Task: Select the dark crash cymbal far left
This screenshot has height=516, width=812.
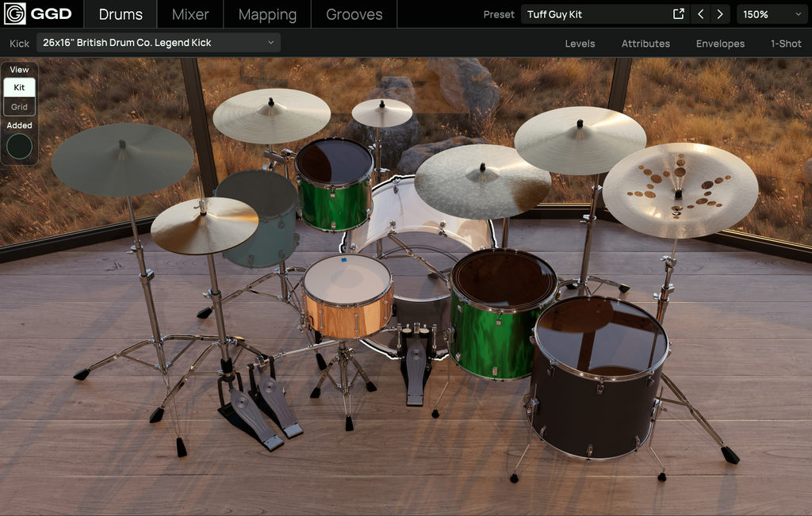Action: tap(123, 159)
